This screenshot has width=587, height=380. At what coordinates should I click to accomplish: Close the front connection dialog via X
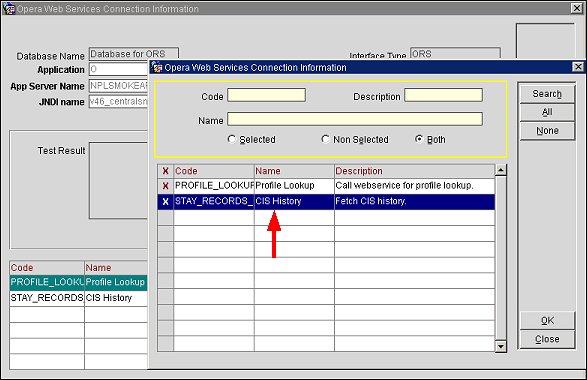[x=578, y=67]
